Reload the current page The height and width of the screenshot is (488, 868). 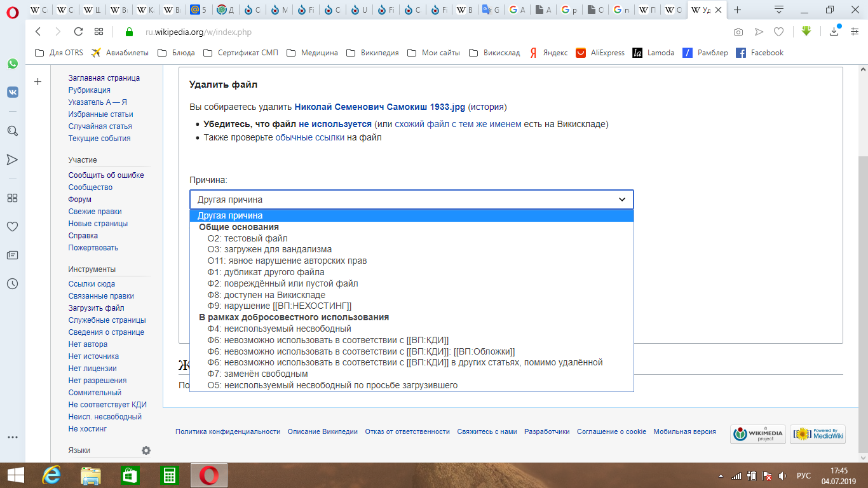pyautogui.click(x=79, y=32)
